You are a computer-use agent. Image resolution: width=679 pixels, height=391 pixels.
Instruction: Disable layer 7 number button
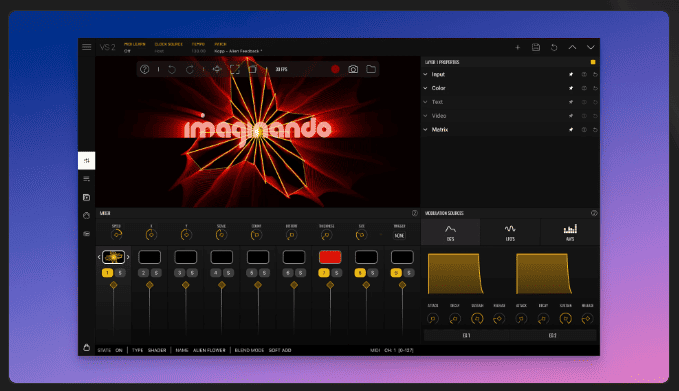(323, 273)
